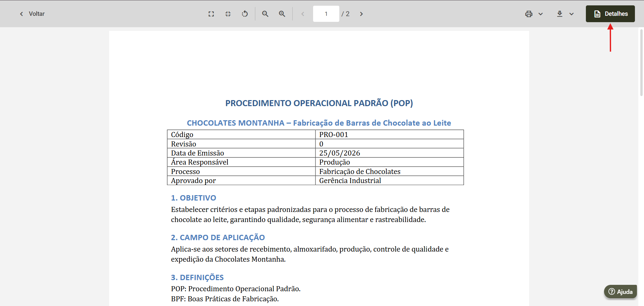The height and width of the screenshot is (306, 644).
Task: Select the "Produção" table cell
Action: tap(390, 162)
